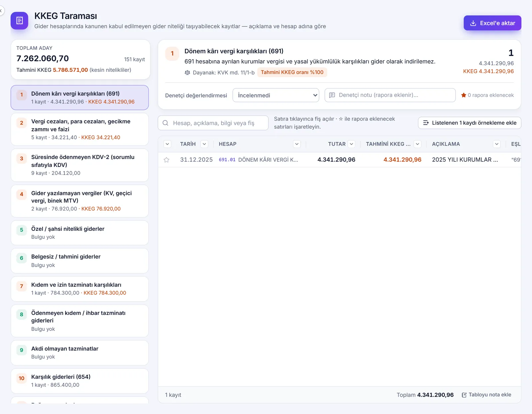Click the 'Tahmini KKEG oranı %100' badge
The width and height of the screenshot is (532, 414).
pyautogui.click(x=292, y=72)
